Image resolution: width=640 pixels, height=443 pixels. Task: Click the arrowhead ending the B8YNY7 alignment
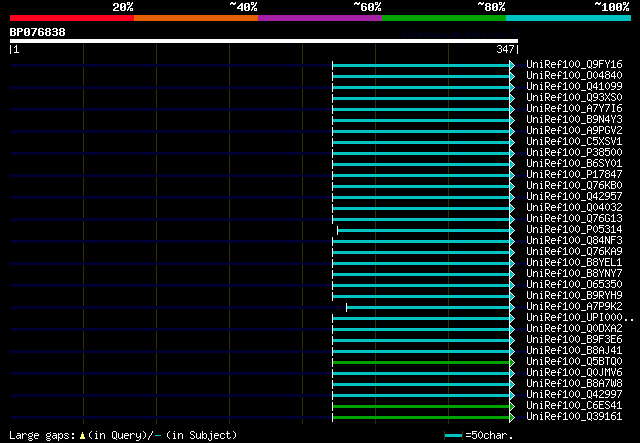coord(512,275)
